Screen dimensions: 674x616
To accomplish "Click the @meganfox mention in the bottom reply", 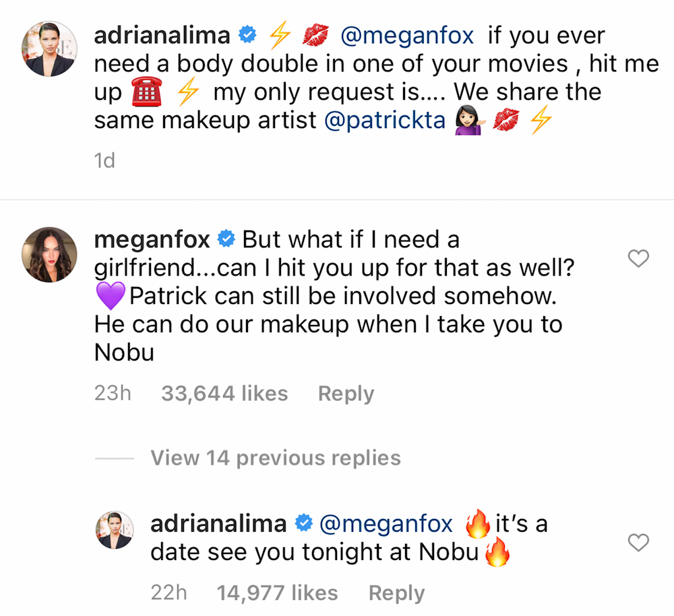I will point(385,523).
